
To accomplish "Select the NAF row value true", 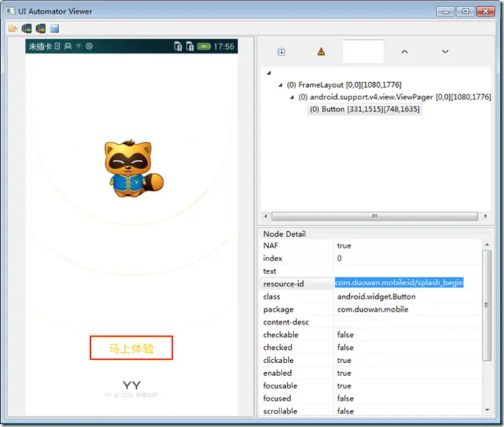I will (x=344, y=246).
